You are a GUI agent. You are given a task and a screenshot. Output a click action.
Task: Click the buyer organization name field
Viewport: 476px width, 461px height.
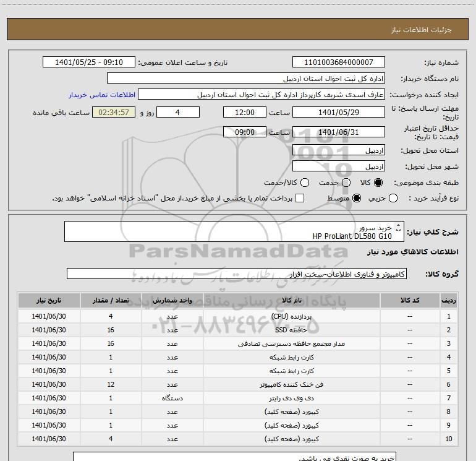(246, 78)
